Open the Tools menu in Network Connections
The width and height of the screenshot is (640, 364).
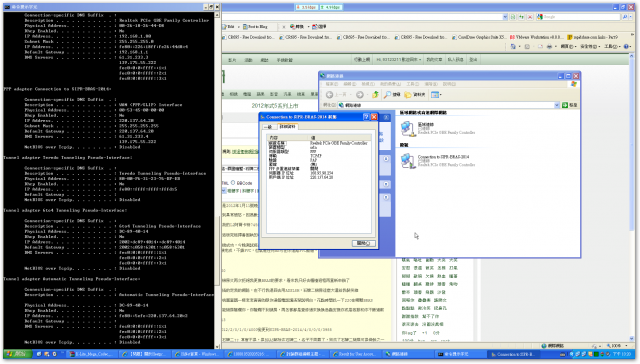[x=412, y=84]
